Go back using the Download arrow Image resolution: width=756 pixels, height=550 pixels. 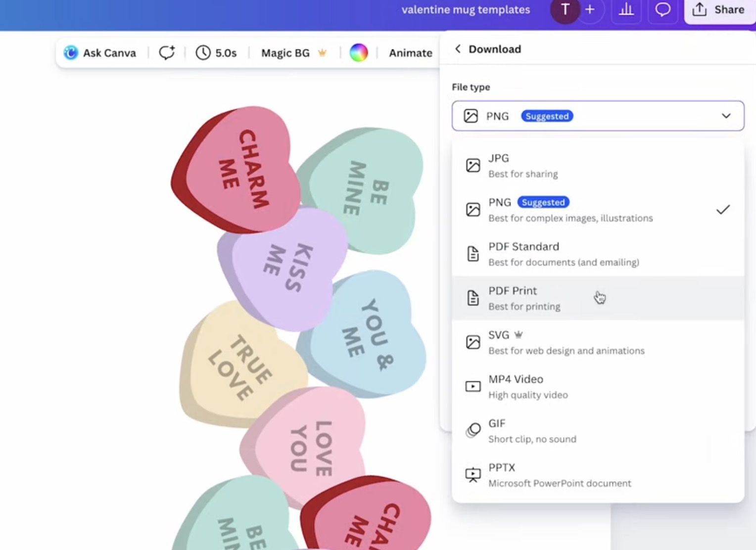point(458,49)
